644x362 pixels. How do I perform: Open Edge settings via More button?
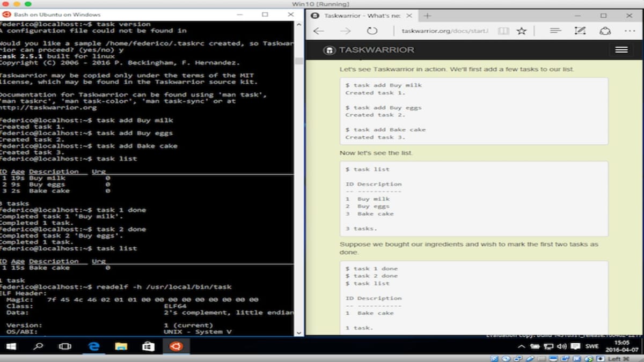point(629,31)
